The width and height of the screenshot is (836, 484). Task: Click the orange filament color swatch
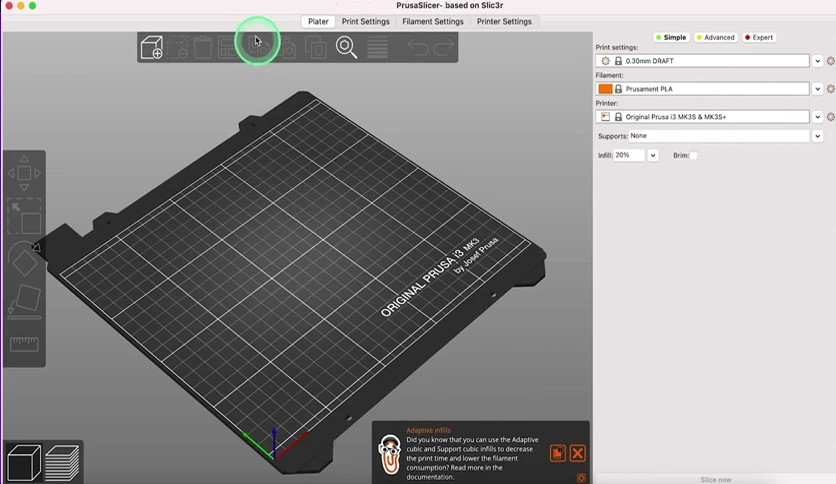[x=605, y=88]
